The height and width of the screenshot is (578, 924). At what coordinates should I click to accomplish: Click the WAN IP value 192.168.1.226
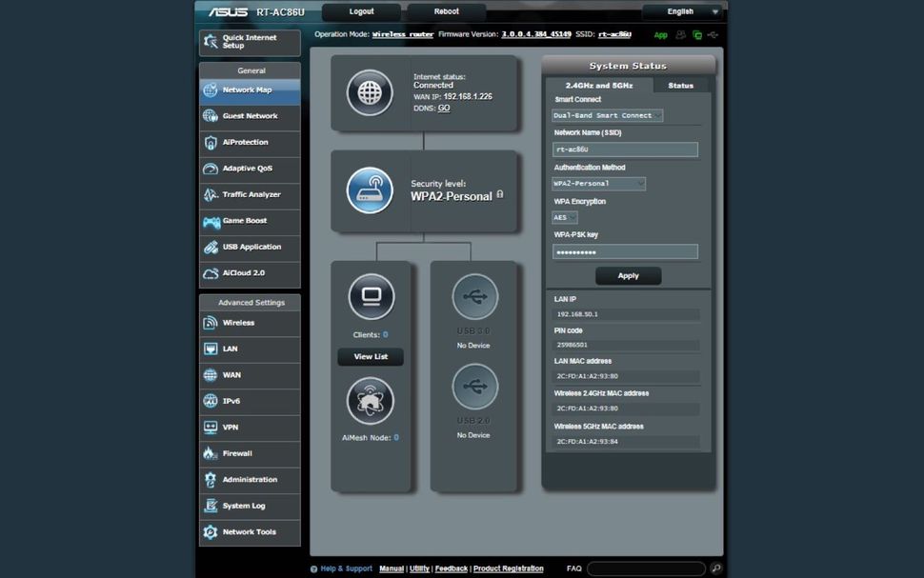click(468, 96)
